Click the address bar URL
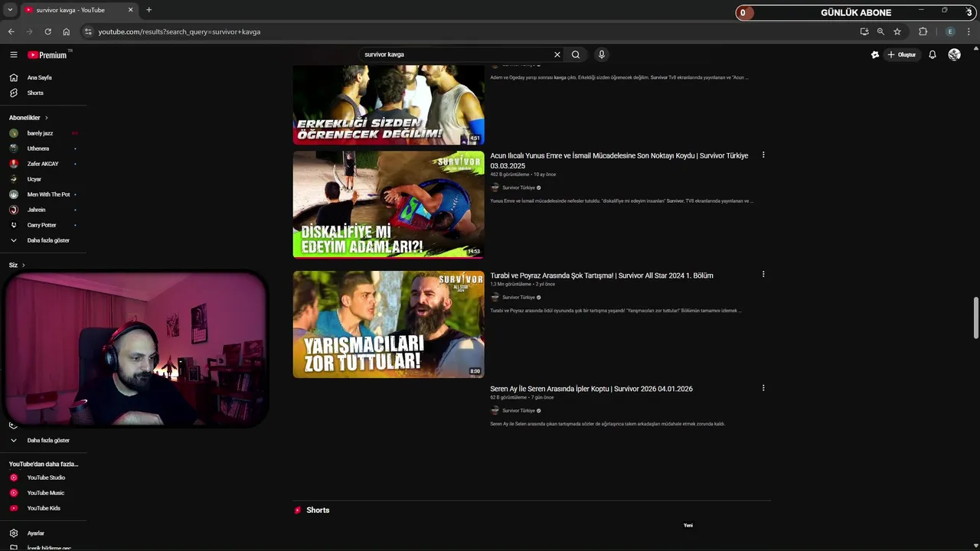980x551 pixels. pyautogui.click(x=179, y=31)
